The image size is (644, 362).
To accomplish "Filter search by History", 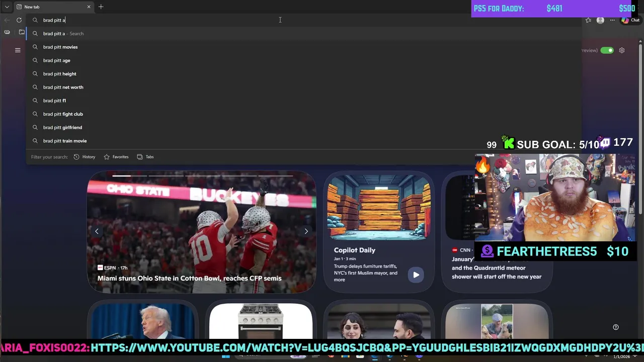I will pyautogui.click(x=85, y=157).
